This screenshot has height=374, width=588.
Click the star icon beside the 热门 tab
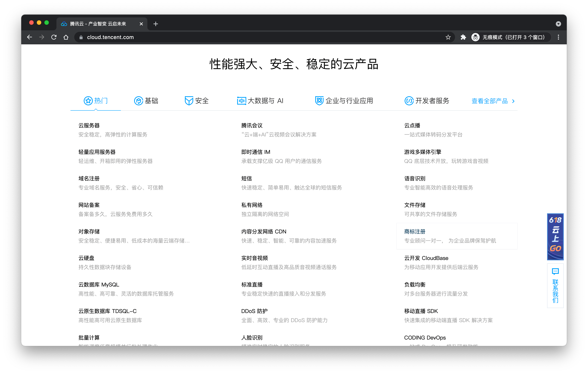[88, 101]
